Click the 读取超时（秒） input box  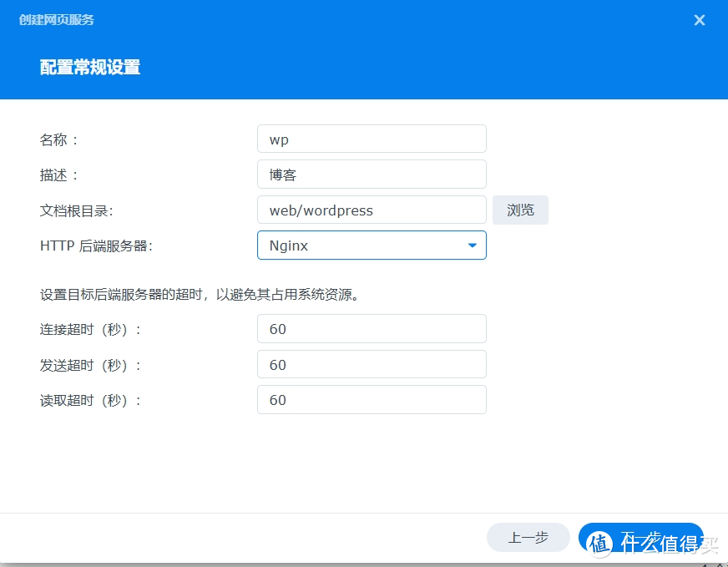point(372,399)
